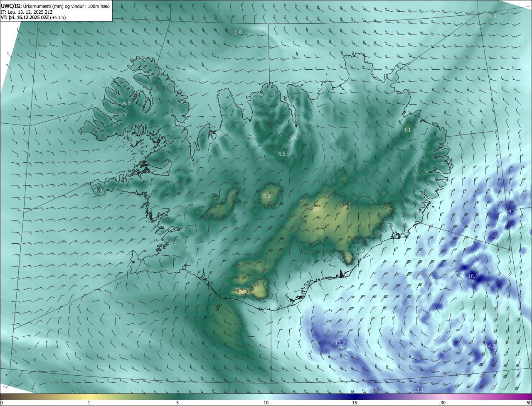Click the colorbar tick label 50
The width and height of the screenshot is (532, 406).
point(529,403)
